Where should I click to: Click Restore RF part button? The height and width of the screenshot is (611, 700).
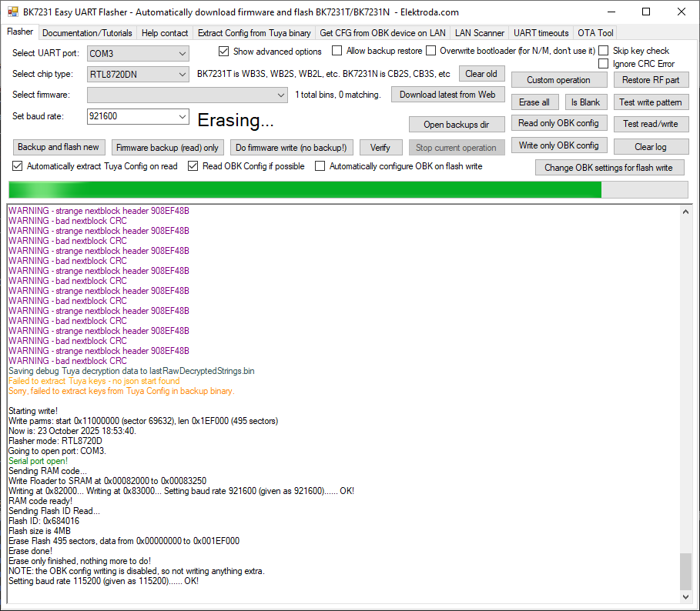651,80
